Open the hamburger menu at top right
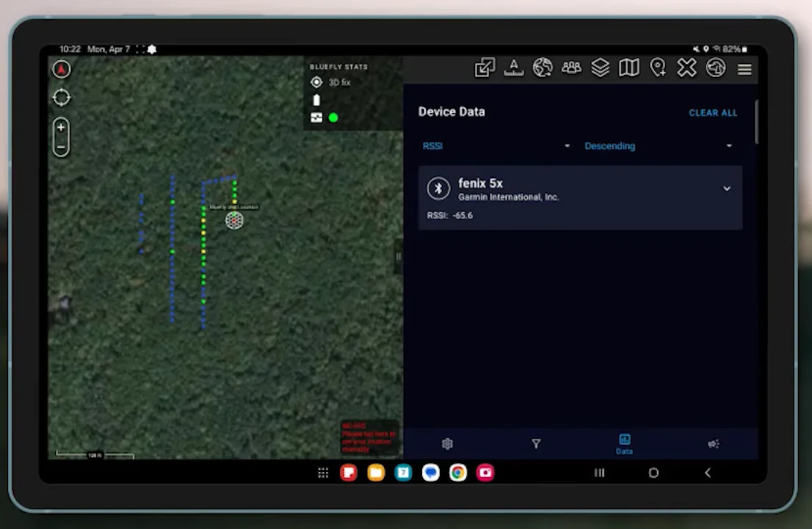Image resolution: width=812 pixels, height=529 pixels. 744,68
